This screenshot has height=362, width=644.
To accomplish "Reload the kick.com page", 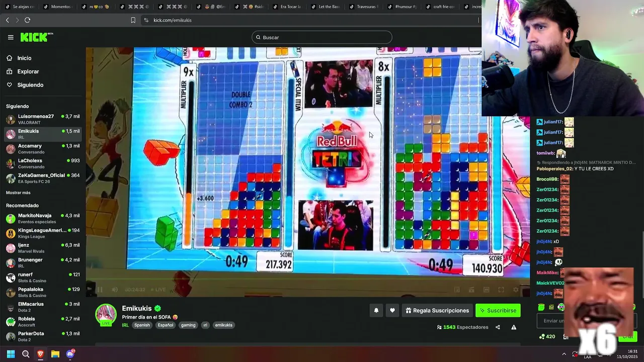I will pos(27,20).
